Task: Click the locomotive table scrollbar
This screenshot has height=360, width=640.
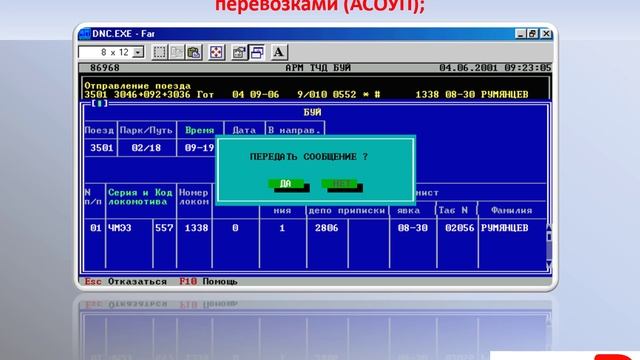Action: point(549,246)
